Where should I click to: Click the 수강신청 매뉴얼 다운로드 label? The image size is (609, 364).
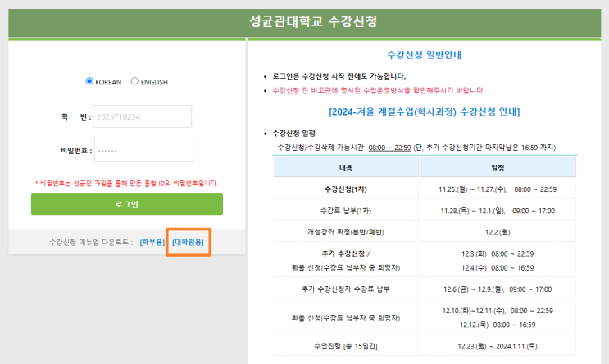[x=91, y=243]
